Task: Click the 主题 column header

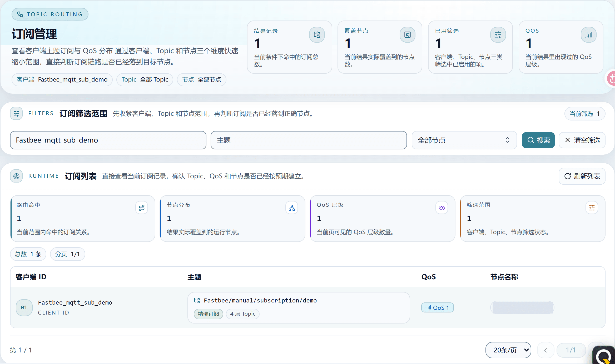Action: 194,277
